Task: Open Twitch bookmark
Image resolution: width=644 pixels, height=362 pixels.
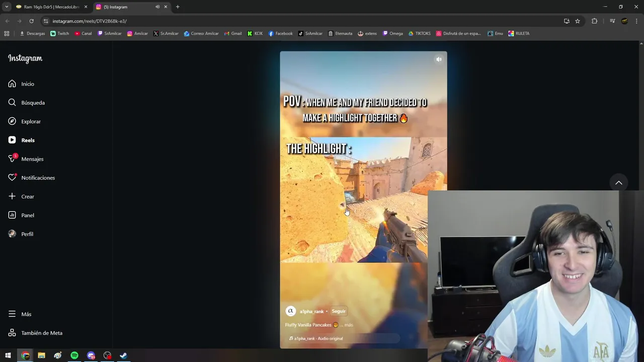Action: click(x=60, y=34)
